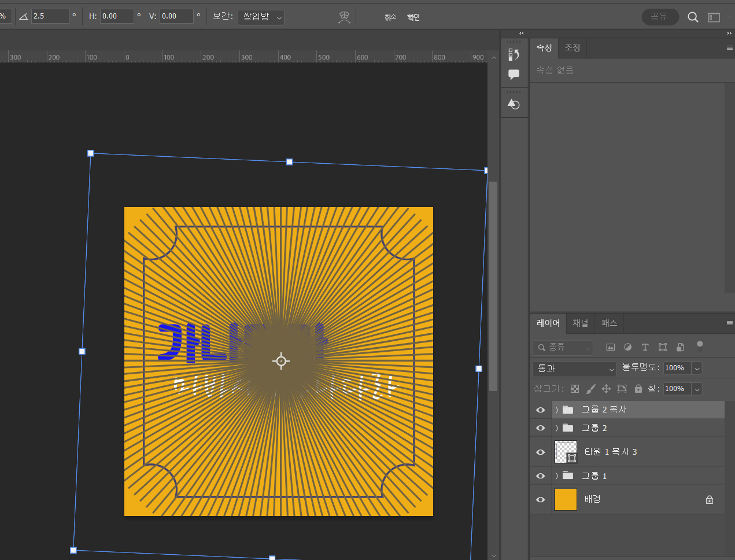Select the 타원 1 복사 3 layer name

pyautogui.click(x=611, y=452)
